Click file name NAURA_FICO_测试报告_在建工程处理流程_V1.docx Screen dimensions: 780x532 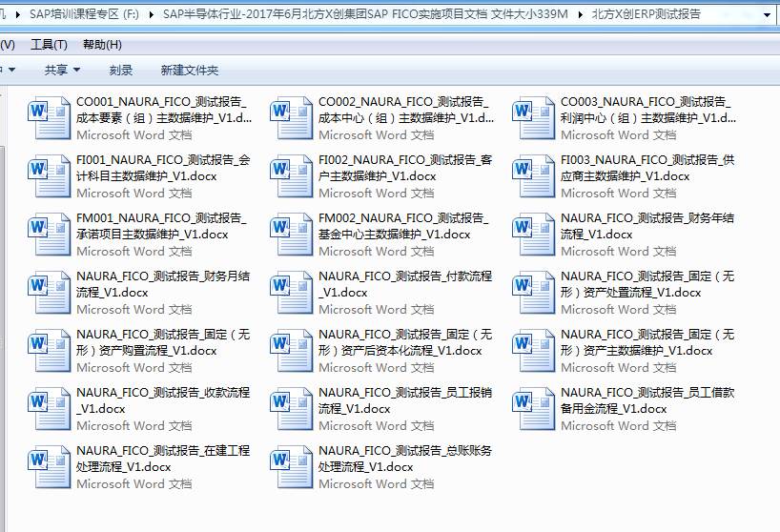point(163,459)
